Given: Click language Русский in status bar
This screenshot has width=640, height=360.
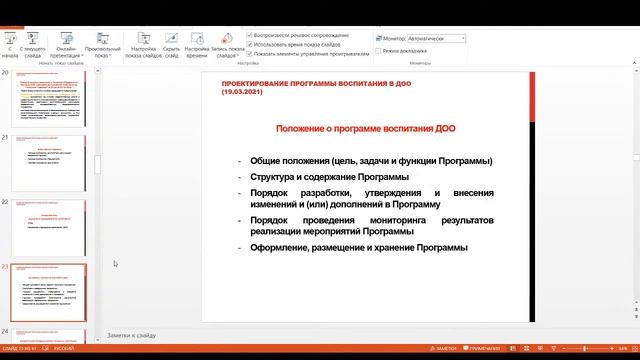Looking at the screenshot, I should (x=64, y=349).
